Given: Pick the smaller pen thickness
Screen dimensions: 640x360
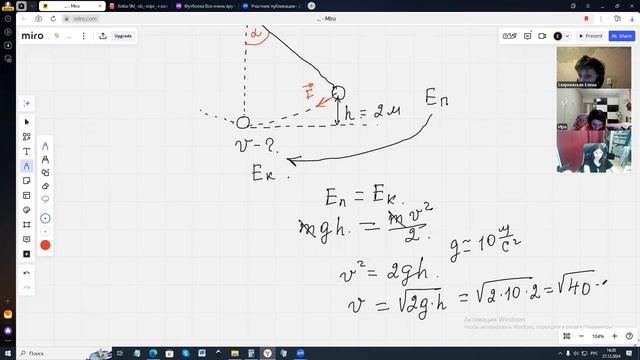Looking at the screenshot, I should pyautogui.click(x=45, y=231).
